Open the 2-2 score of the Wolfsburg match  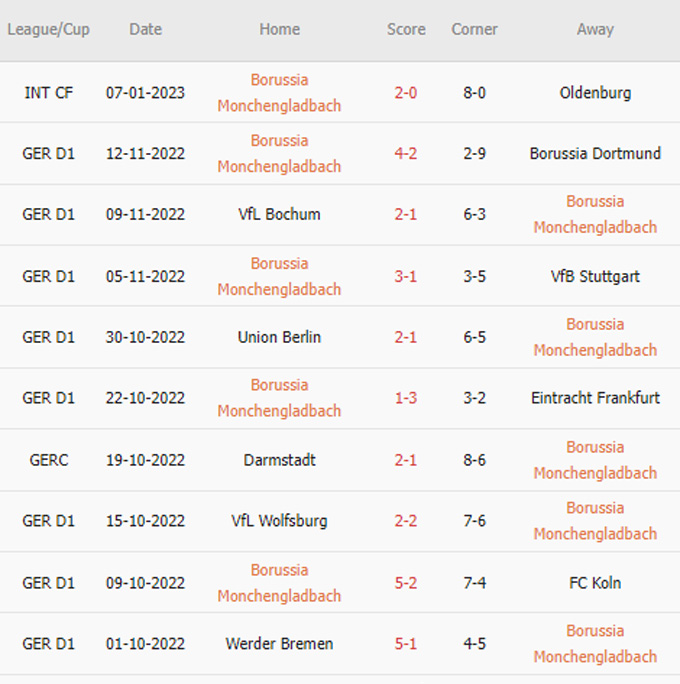click(405, 521)
